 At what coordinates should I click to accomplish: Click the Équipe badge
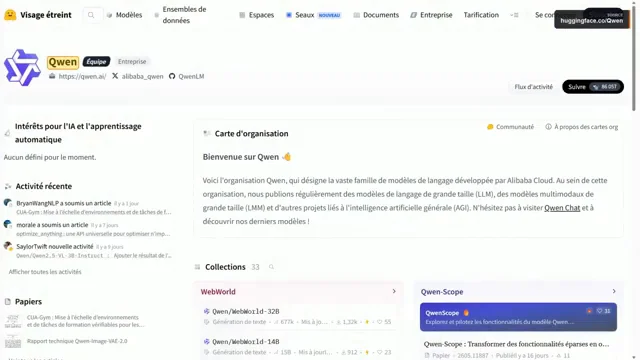pos(96,62)
